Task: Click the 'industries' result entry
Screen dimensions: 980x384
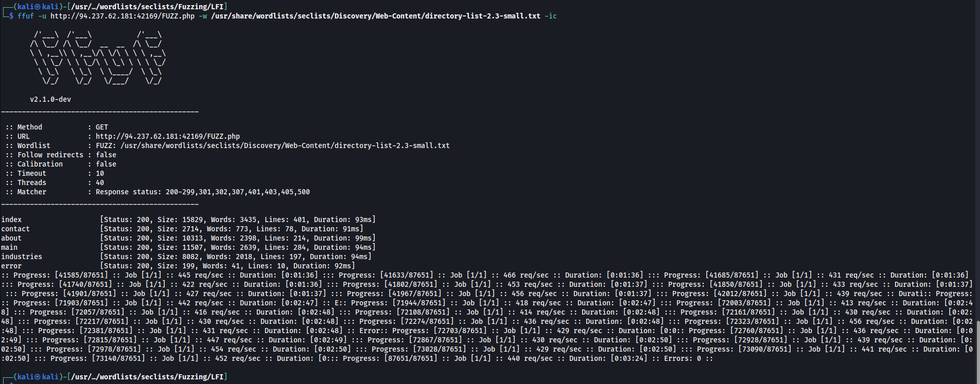Action: [x=22, y=257]
